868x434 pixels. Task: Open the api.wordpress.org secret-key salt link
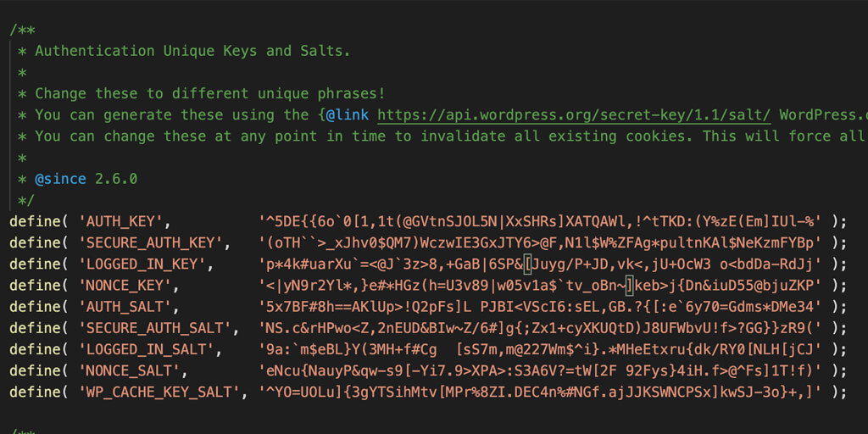tap(574, 115)
